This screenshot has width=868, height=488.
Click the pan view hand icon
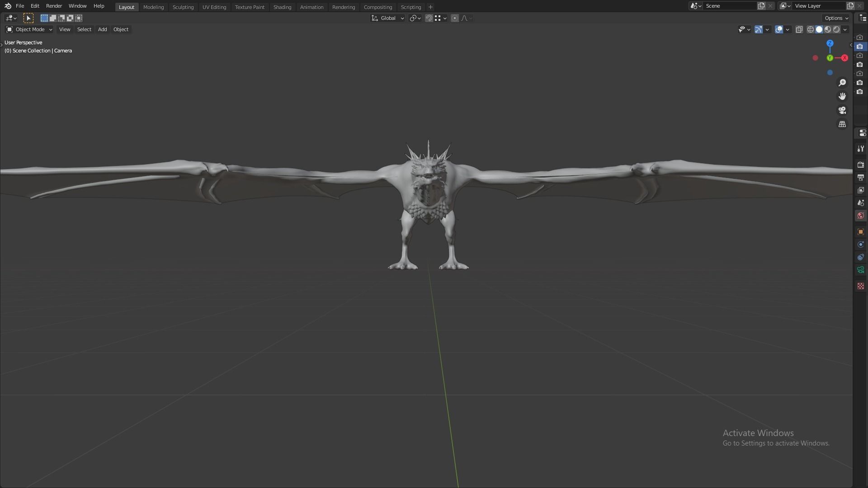point(842,96)
